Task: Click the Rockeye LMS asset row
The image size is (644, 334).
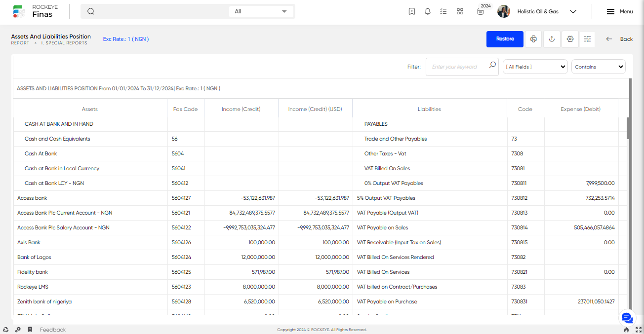Action: [33, 287]
